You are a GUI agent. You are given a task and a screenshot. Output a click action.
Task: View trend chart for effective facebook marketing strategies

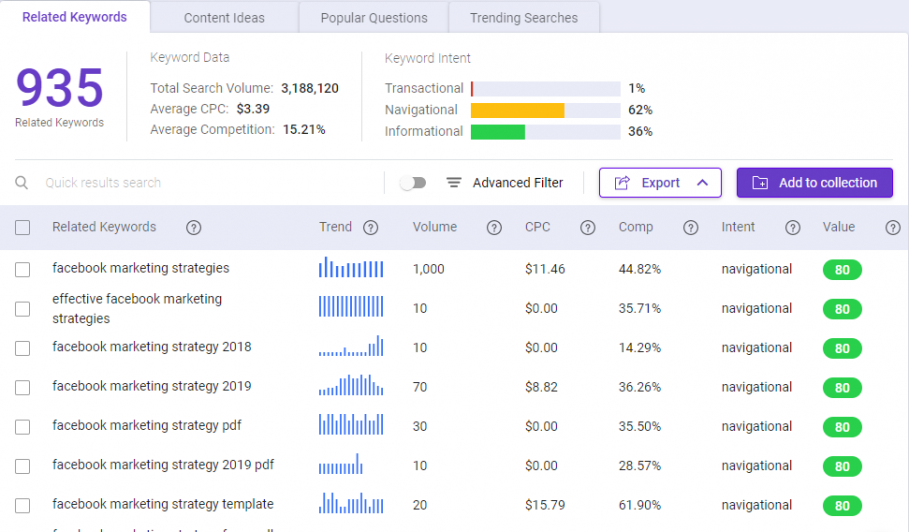coord(351,307)
